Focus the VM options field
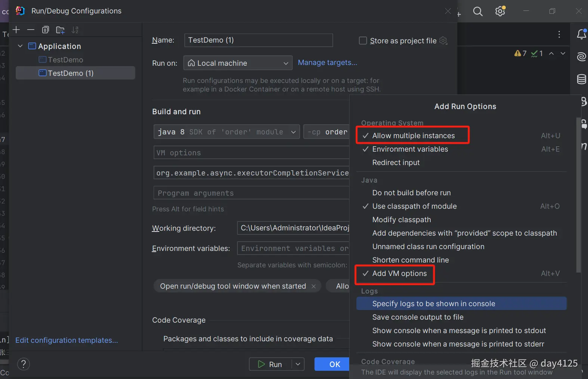The width and height of the screenshot is (588, 379). point(251,153)
